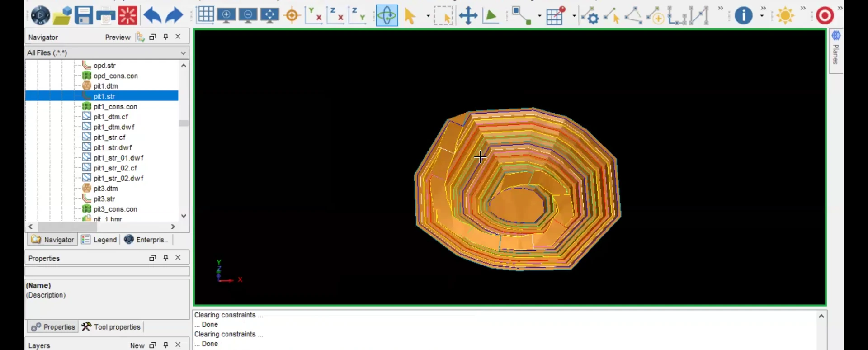The image size is (868, 350).
Task: Click the red bullseye target icon
Action: 825,15
